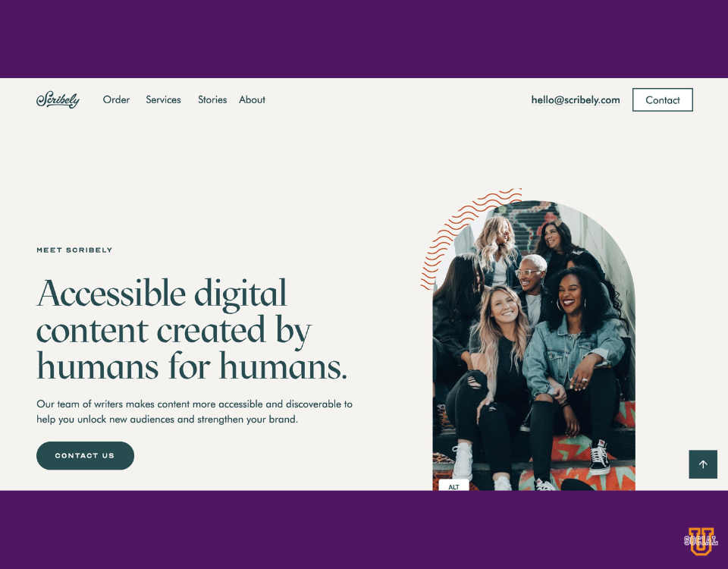Click the paragraph about team of writers
728x569 pixels.
tap(195, 411)
